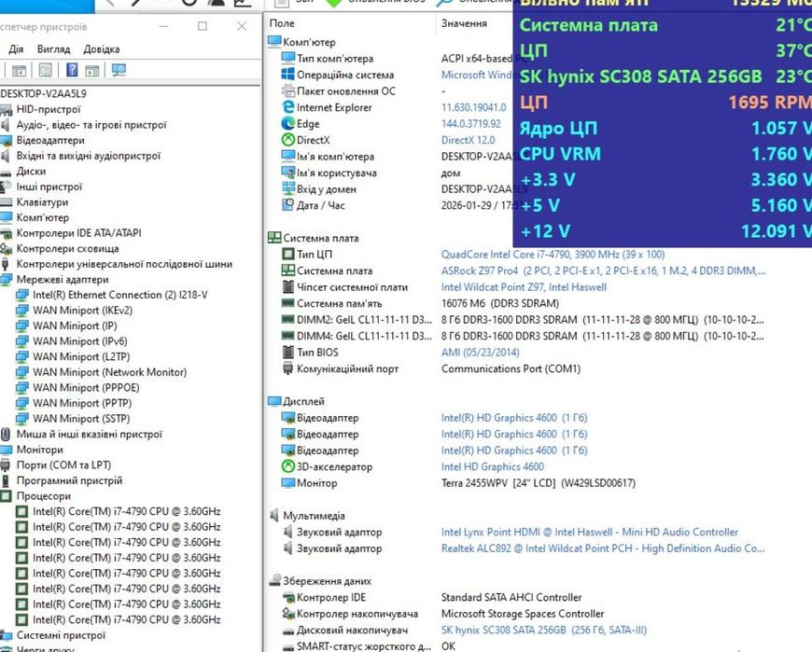Select Порти (COM та LPT) category
Image resolution: width=812 pixels, height=652 pixels.
(x=63, y=465)
